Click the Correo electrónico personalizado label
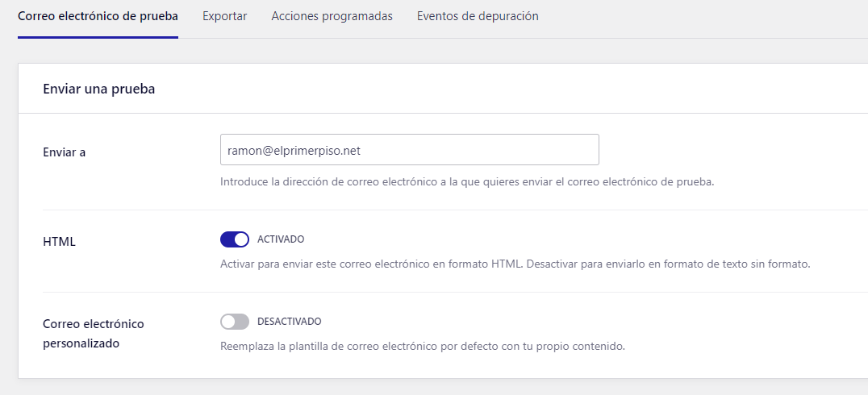Image resolution: width=868 pixels, height=395 pixels. tap(94, 334)
